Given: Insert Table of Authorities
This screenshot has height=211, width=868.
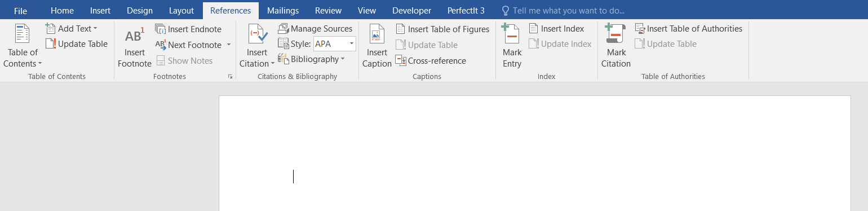Looking at the screenshot, I should [x=689, y=29].
